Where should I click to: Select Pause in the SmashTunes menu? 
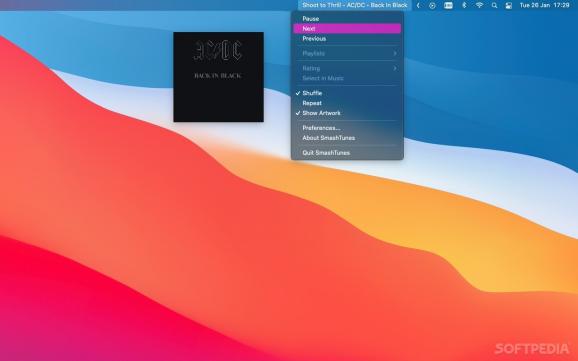347,18
